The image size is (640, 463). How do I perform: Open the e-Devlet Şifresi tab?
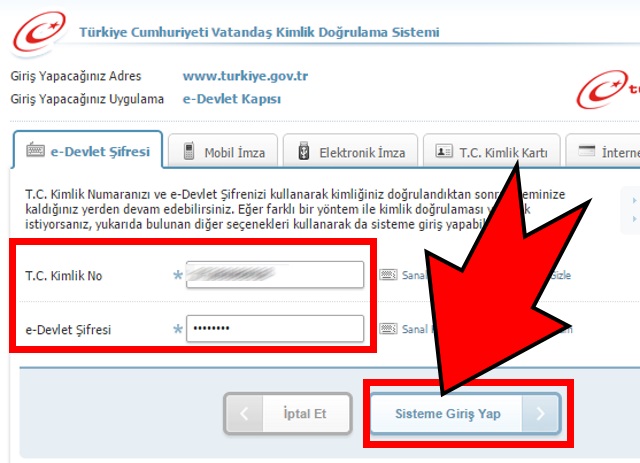pyautogui.click(x=88, y=150)
